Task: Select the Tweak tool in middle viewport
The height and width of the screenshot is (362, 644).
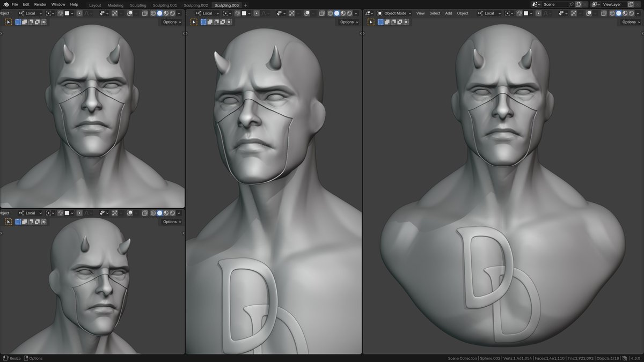Action: pyautogui.click(x=194, y=22)
